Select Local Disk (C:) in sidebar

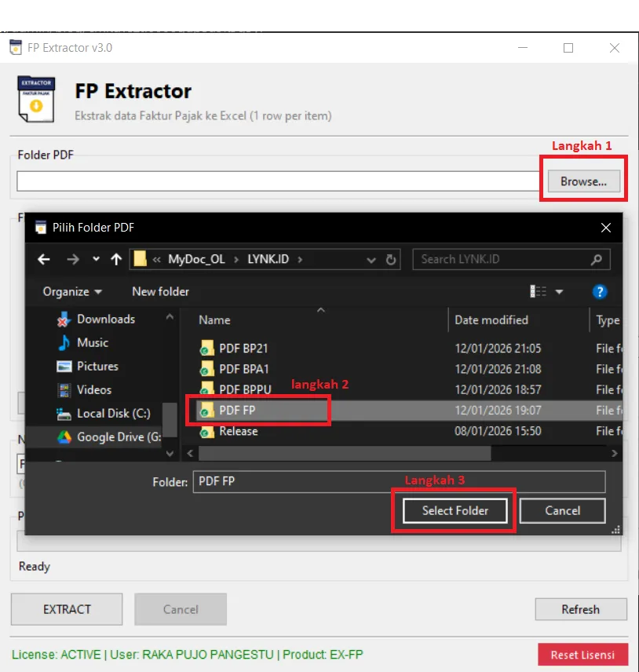coord(113,413)
